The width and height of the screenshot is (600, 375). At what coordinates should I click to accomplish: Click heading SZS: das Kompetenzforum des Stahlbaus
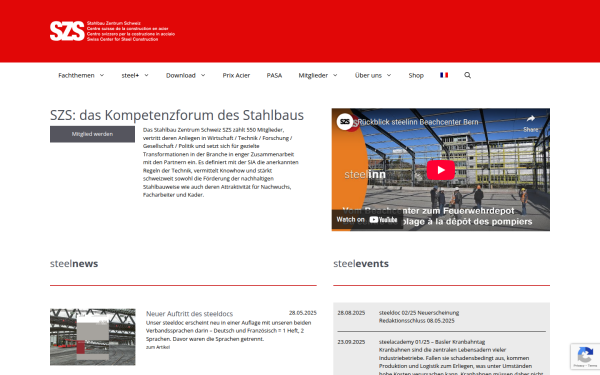coord(177,115)
